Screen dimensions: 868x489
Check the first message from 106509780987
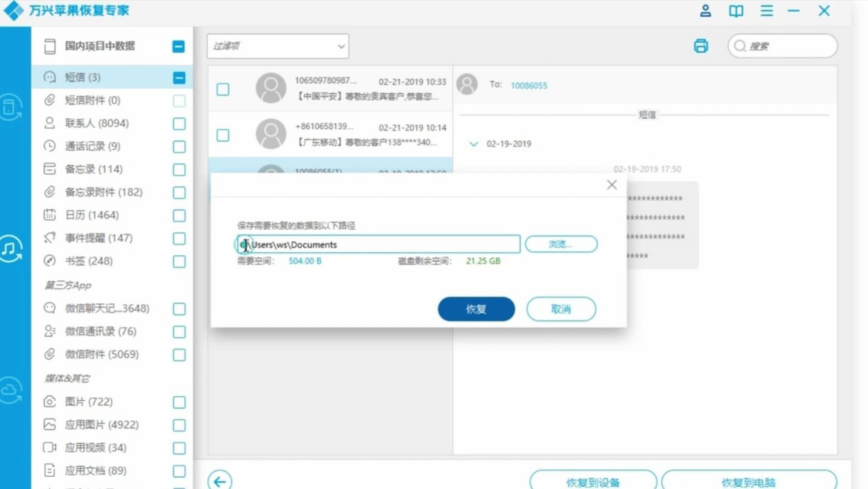pos(222,90)
